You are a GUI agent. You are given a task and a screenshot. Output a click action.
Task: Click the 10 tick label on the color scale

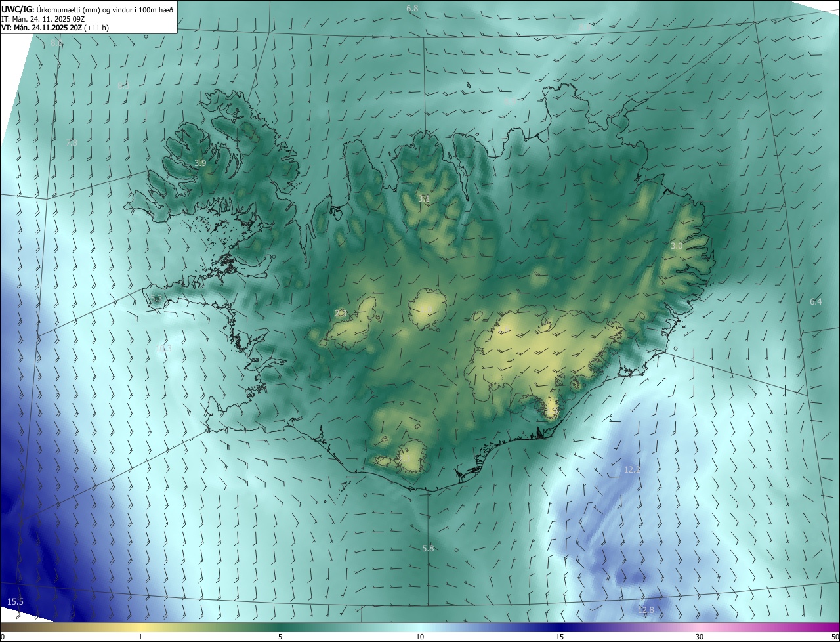click(420, 637)
